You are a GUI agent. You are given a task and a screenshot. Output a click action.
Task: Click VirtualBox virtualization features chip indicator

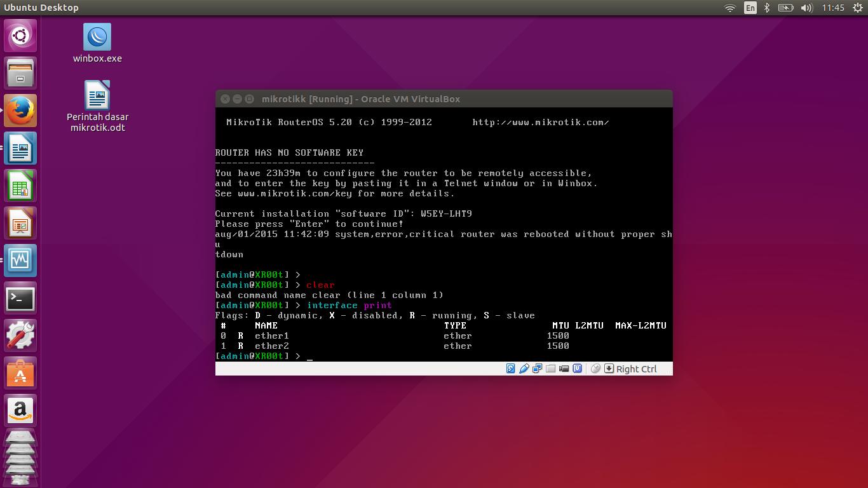577,369
